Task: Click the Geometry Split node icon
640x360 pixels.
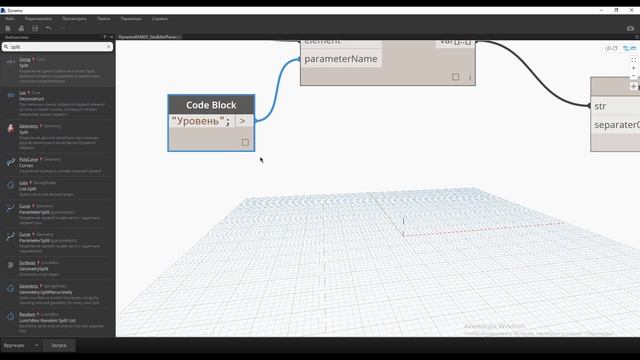Action: coord(11,129)
